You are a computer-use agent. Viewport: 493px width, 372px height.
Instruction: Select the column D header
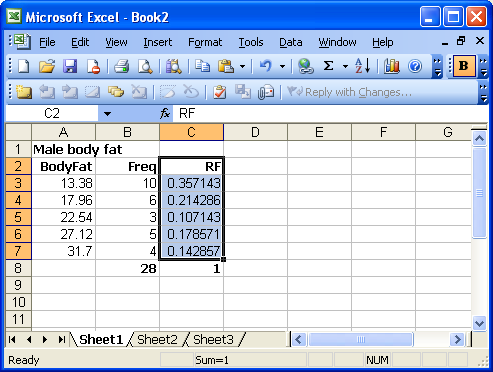point(255,132)
